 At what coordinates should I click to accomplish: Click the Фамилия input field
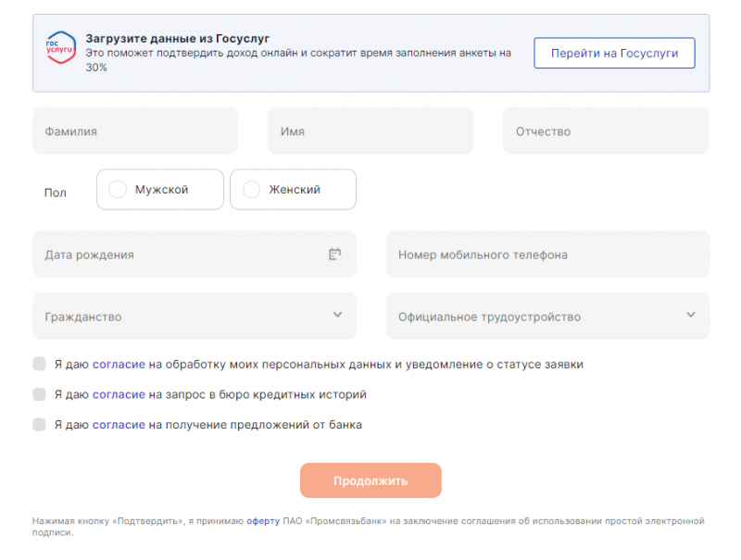tap(134, 131)
